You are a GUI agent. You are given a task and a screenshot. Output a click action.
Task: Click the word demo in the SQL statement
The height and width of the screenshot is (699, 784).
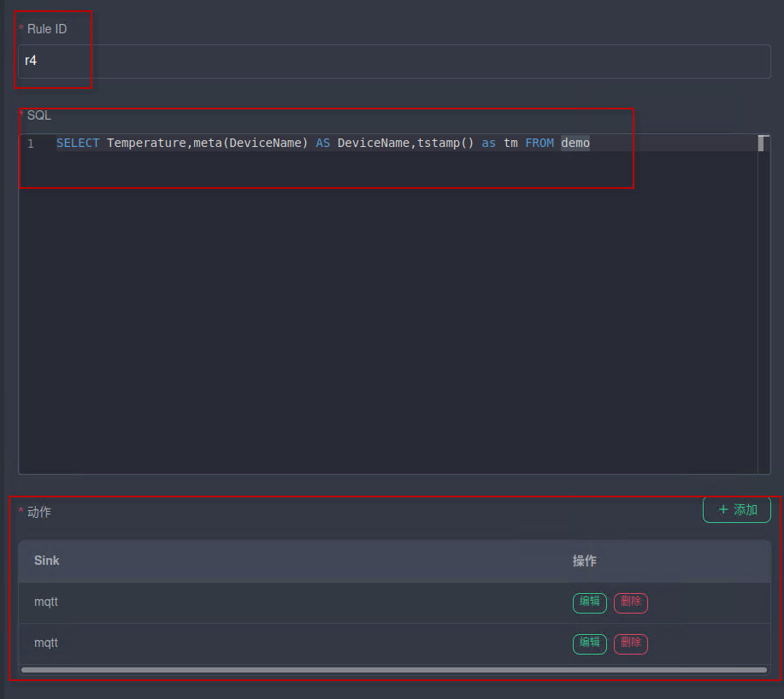pyautogui.click(x=575, y=143)
